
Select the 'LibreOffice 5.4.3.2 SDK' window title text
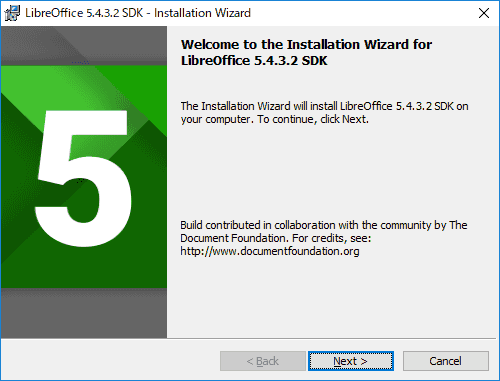(x=84, y=13)
